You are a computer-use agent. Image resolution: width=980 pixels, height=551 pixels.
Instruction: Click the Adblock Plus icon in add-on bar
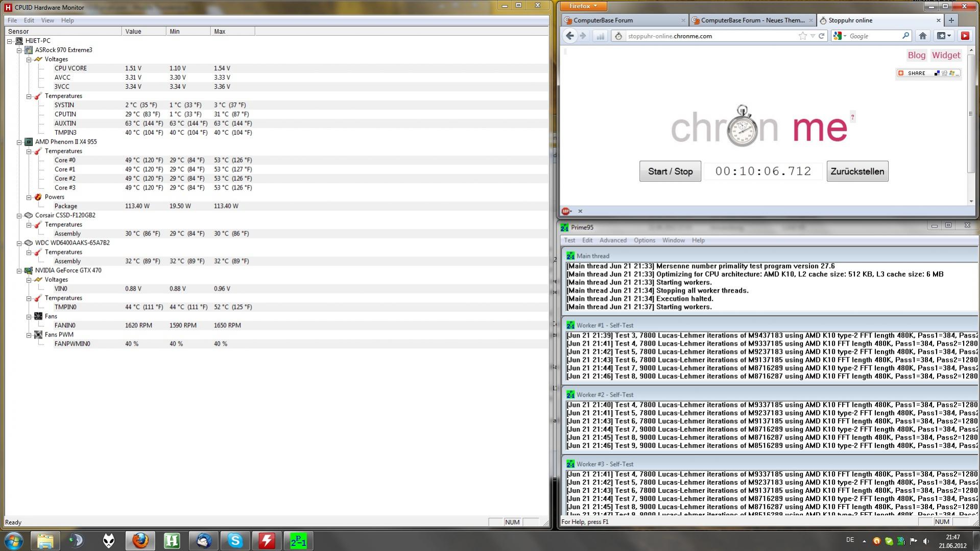point(565,211)
